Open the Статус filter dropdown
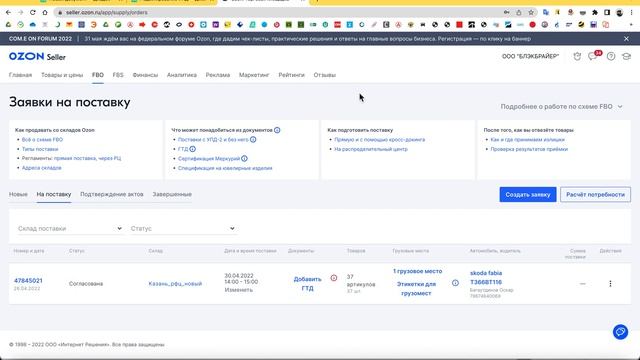 pos(183,229)
